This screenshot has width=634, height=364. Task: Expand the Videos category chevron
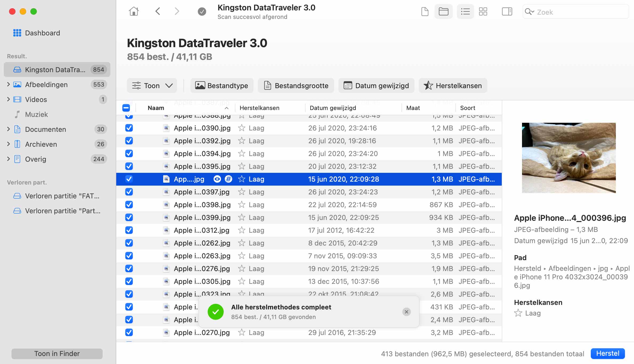(8, 99)
